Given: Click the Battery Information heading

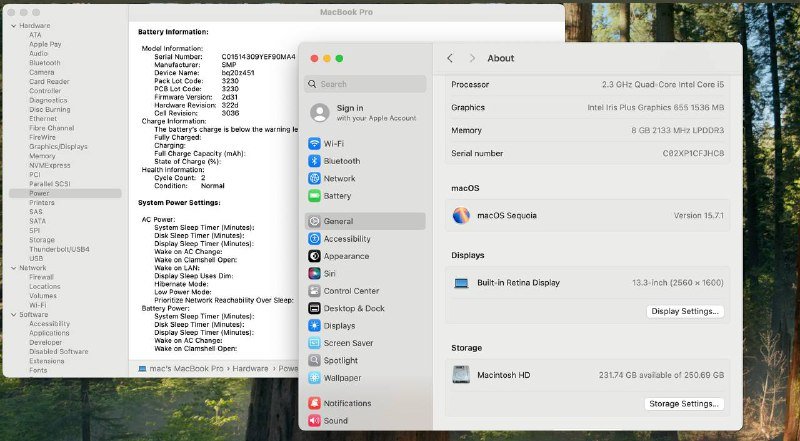Looking at the screenshot, I should coord(173,32).
